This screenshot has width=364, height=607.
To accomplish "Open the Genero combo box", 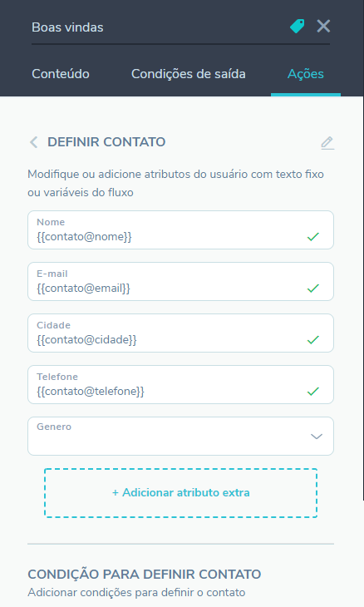I will [x=180, y=436].
